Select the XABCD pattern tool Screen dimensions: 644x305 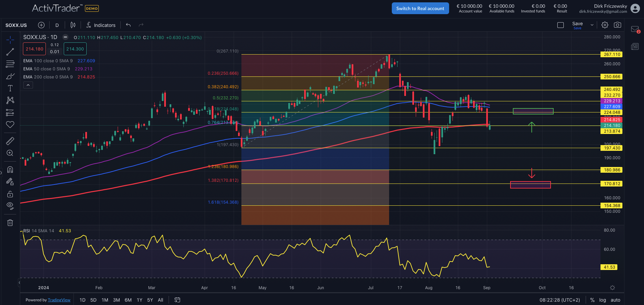[x=10, y=100]
